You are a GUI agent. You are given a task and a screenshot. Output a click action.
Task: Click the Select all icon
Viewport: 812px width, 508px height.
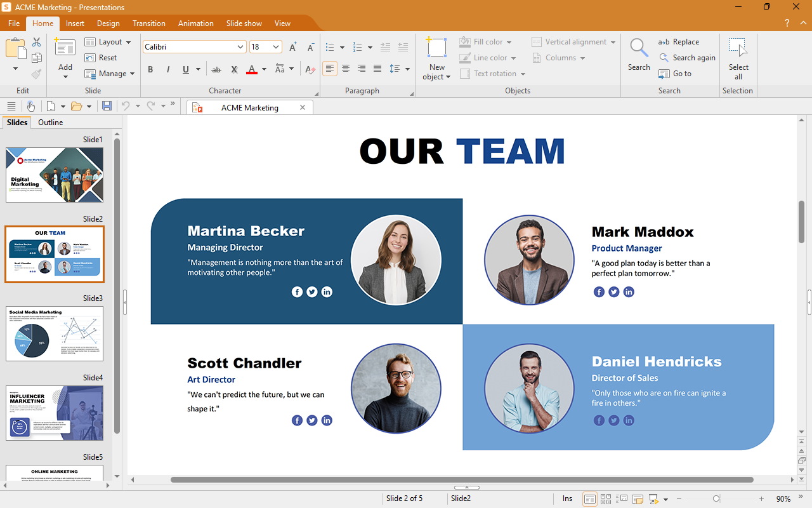(738, 48)
